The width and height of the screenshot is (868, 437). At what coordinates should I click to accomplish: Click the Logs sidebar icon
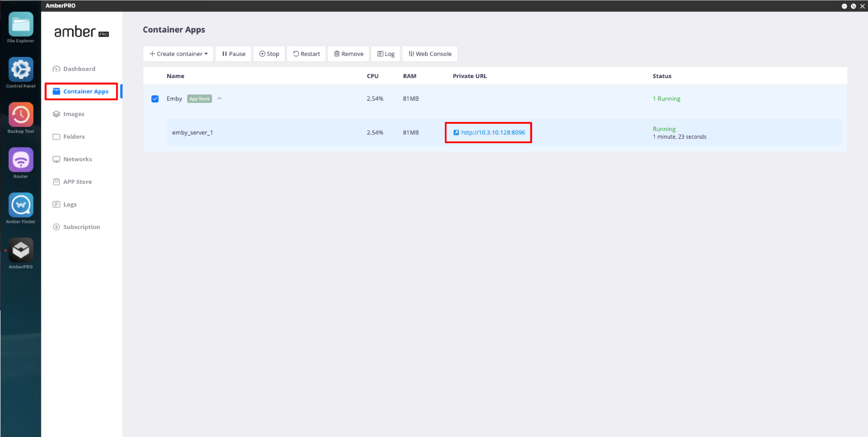tap(56, 204)
